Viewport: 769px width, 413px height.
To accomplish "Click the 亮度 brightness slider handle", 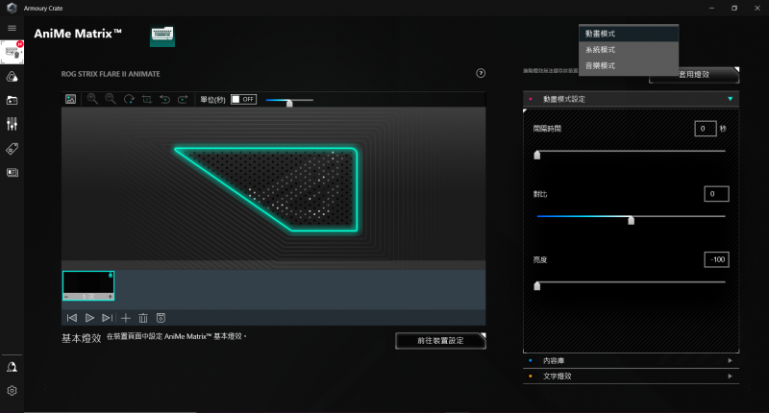I will tap(537, 285).
